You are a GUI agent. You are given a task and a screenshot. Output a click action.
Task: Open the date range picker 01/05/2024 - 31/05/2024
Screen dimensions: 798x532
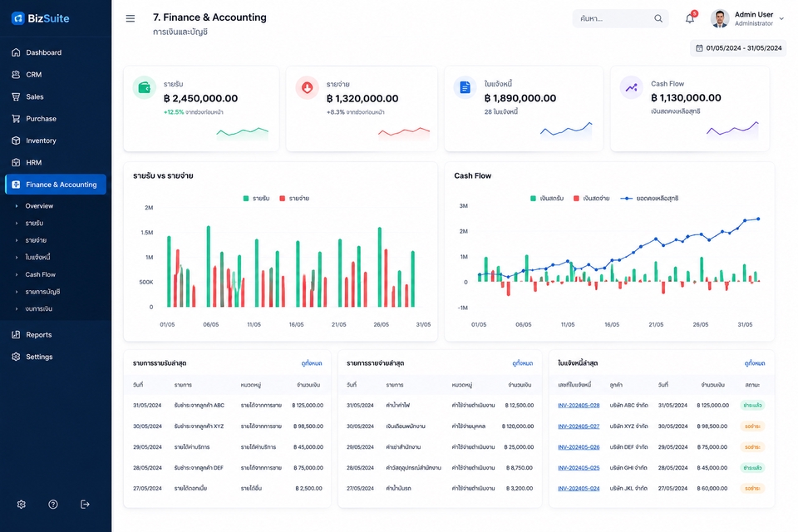[738, 48]
